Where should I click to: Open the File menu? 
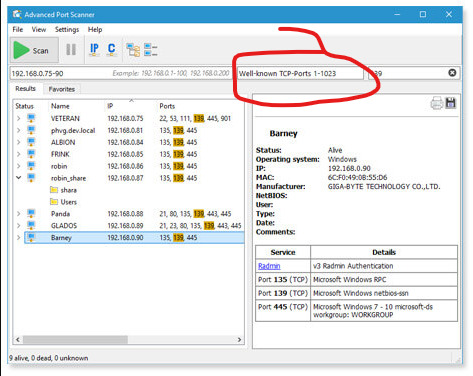tap(18, 29)
